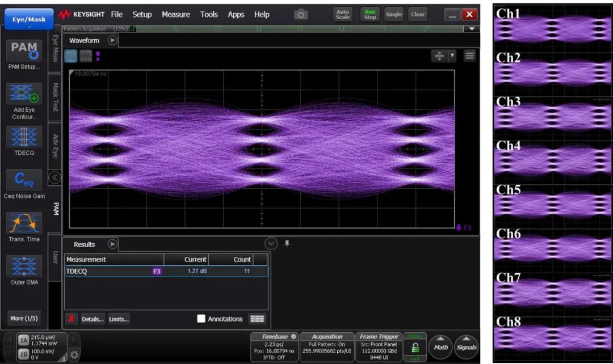Toggle the Run/Stop acquisition button
The width and height of the screenshot is (613, 364).
coord(370,15)
